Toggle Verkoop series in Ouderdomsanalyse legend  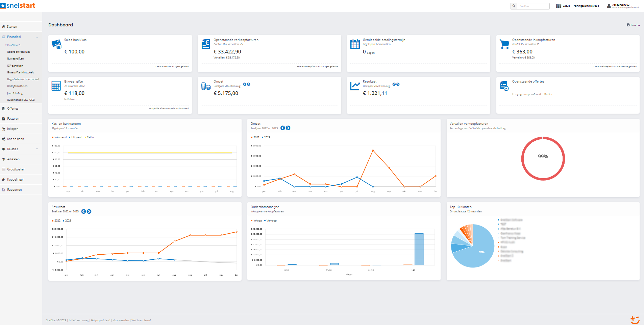point(270,220)
